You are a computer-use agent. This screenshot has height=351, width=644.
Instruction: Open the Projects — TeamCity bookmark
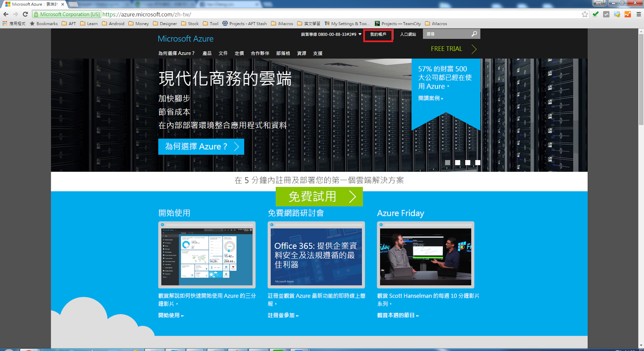[398, 24]
